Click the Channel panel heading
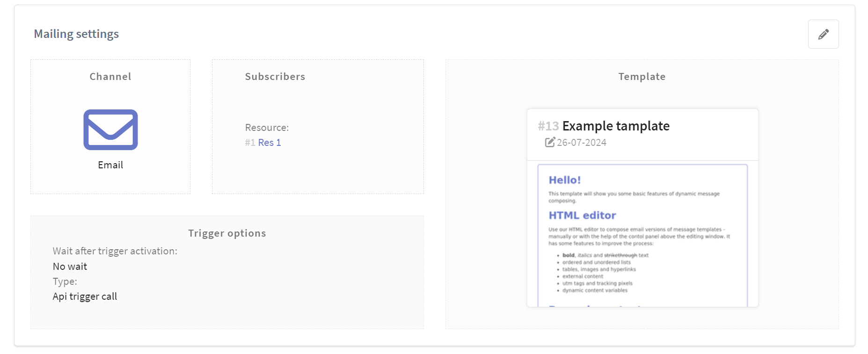 pyautogui.click(x=110, y=77)
